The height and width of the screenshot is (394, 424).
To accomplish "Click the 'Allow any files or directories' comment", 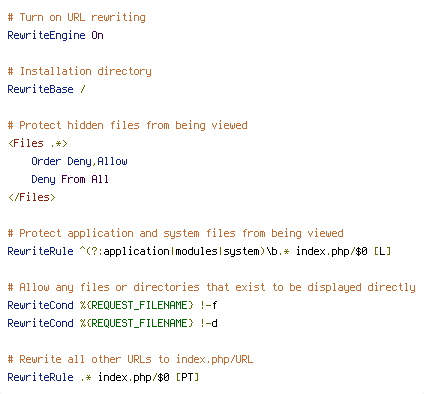I will [211, 287].
